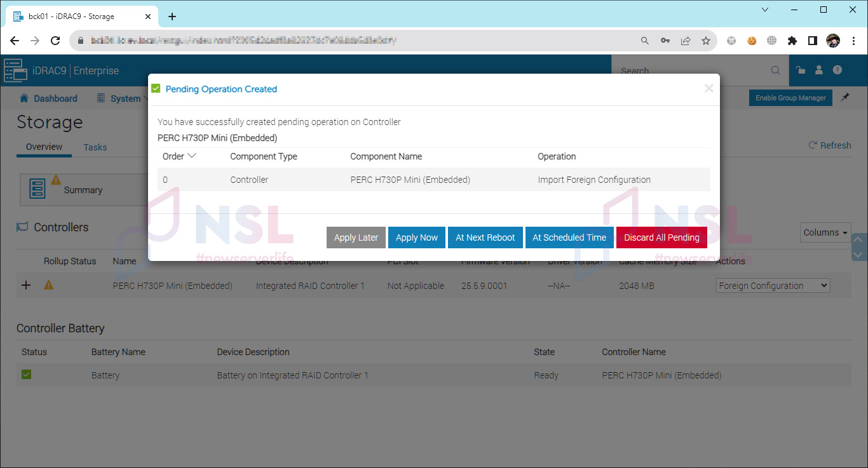The image size is (868, 468).
Task: Open the Foreign Configuration actions dropdown
Action: pyautogui.click(x=773, y=286)
